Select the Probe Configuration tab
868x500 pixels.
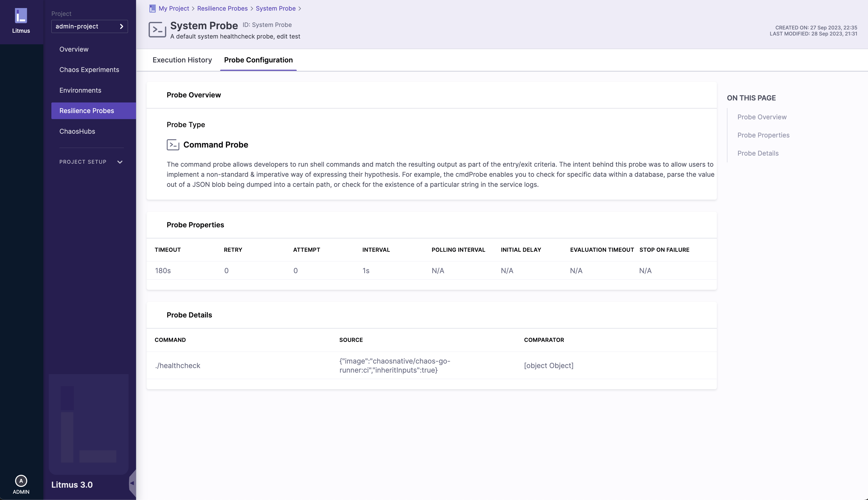click(258, 60)
